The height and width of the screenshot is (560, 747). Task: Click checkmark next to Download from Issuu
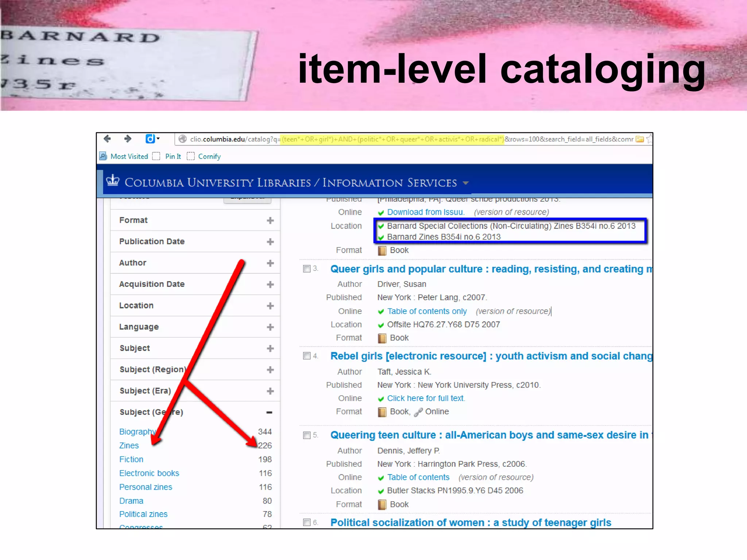click(x=381, y=213)
